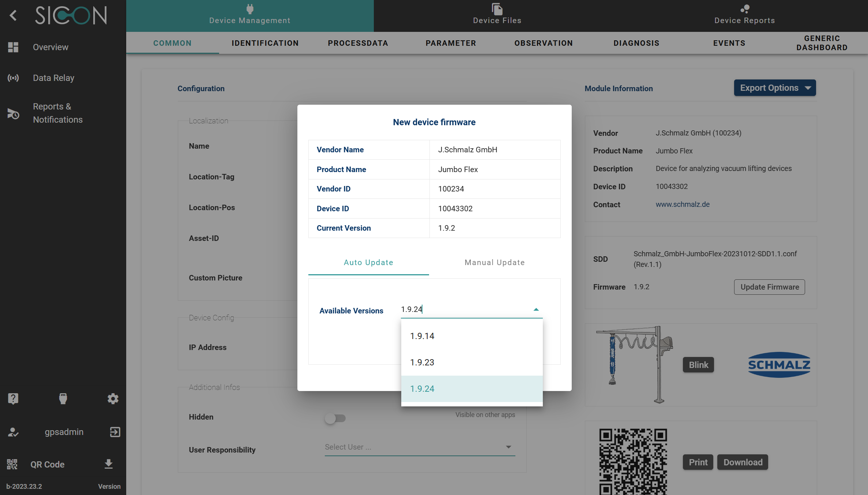Screen dimensions: 868x495
Task: Open Reports & Notifications sidebar item
Action: point(57,113)
